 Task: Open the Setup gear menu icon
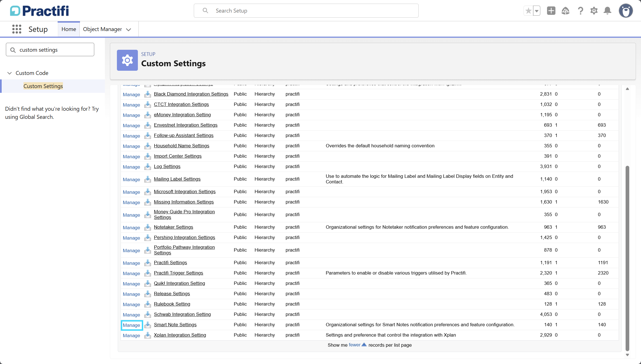point(594,11)
